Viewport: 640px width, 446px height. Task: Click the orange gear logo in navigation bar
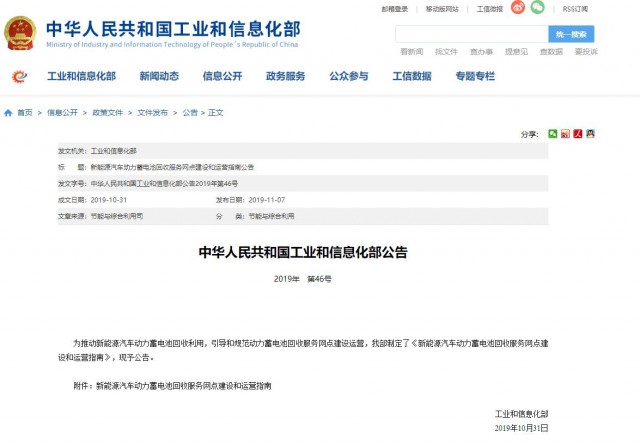click(19, 76)
